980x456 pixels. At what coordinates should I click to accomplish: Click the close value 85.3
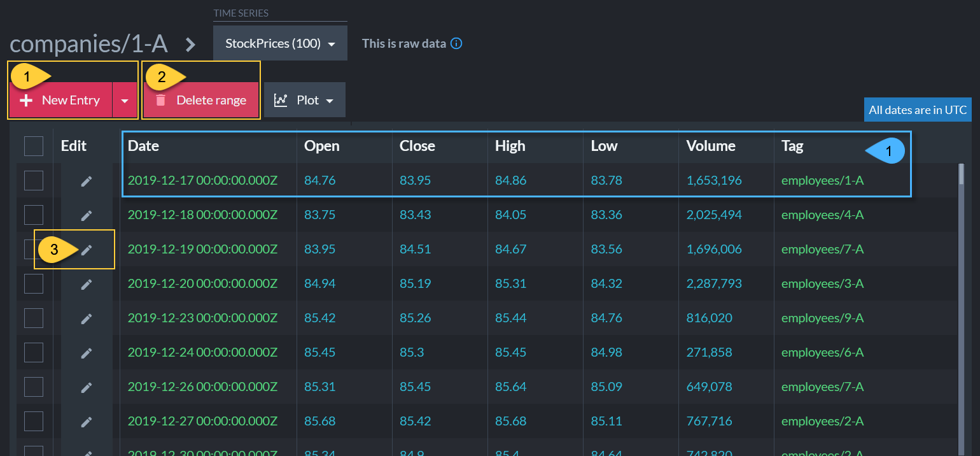412,352
